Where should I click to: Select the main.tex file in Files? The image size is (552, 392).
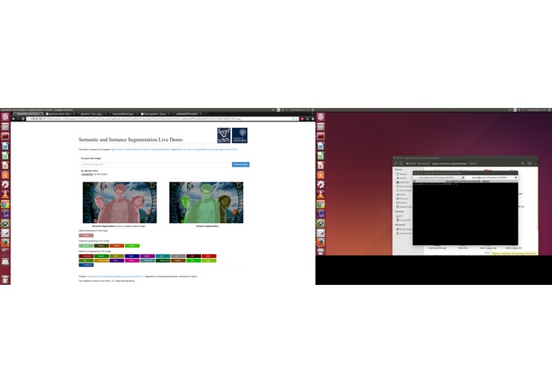(462, 248)
